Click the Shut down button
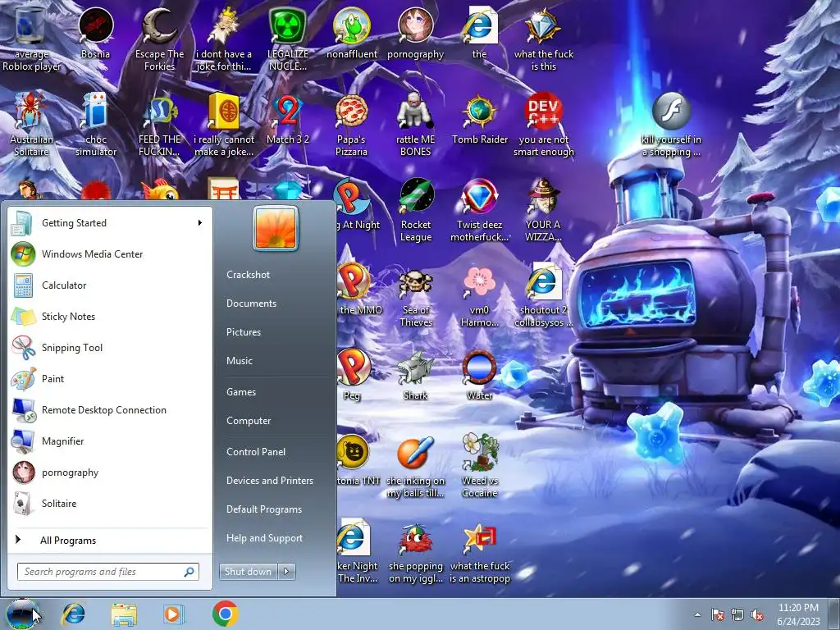Viewport: 840px width, 630px height. [x=248, y=572]
